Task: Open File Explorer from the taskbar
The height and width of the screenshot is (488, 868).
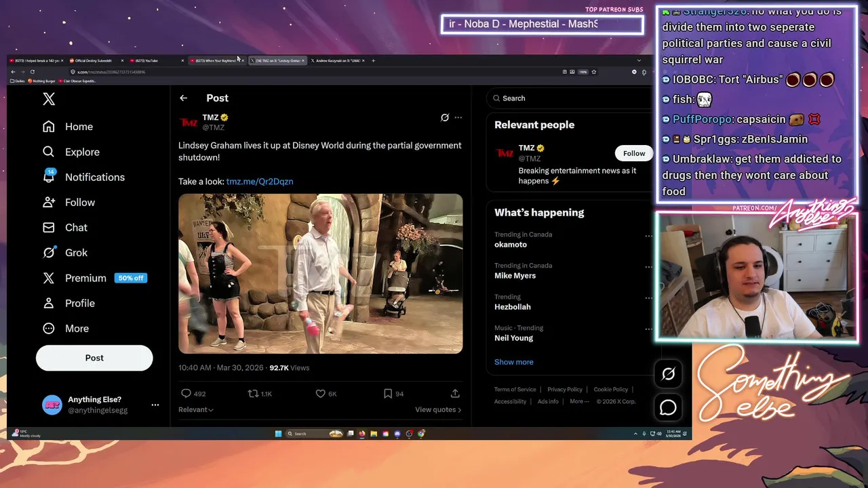Action: coord(374,434)
